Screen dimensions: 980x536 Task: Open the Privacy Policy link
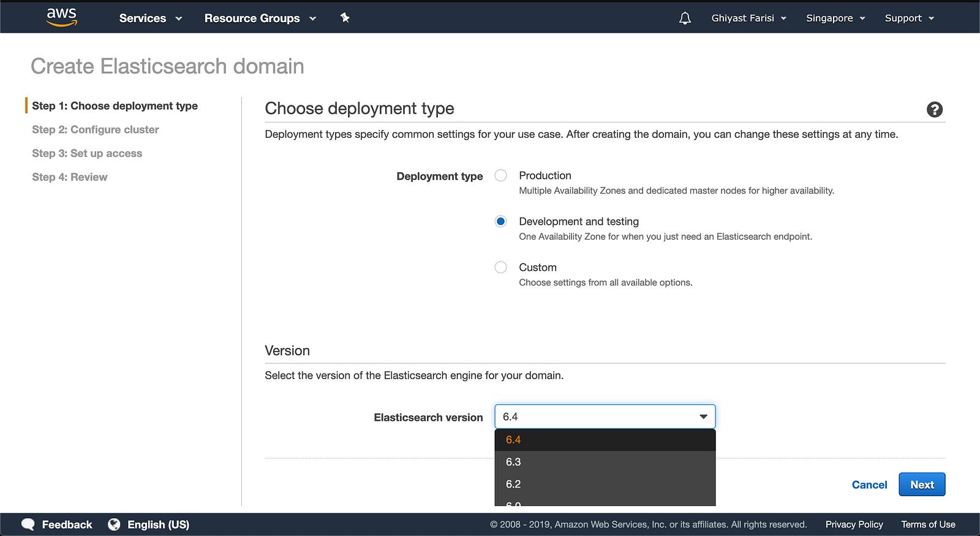[854, 524]
